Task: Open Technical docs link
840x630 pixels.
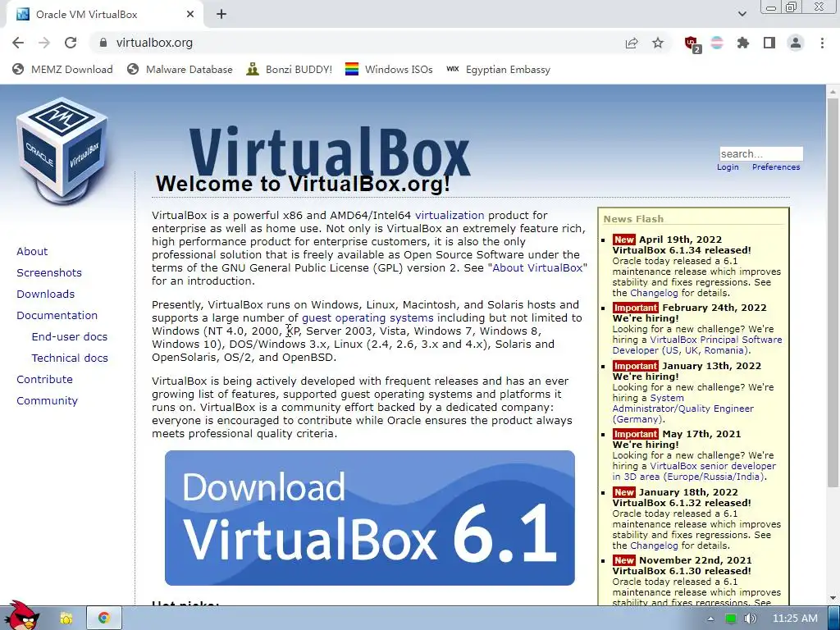Action: coord(70,358)
